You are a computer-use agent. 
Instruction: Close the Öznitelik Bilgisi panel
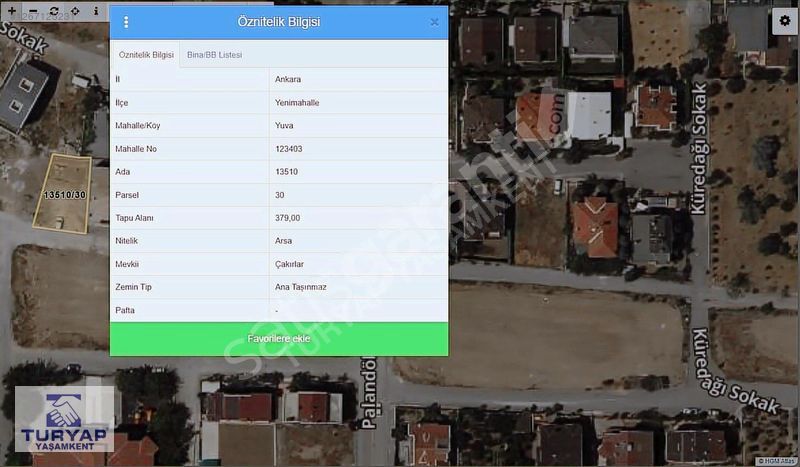(434, 22)
